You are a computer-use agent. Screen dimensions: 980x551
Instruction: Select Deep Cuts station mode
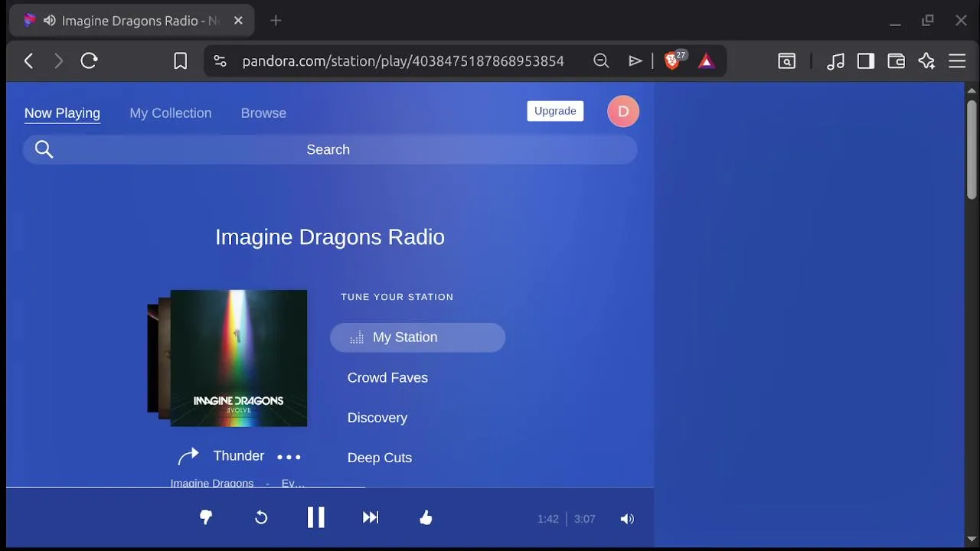coord(380,458)
